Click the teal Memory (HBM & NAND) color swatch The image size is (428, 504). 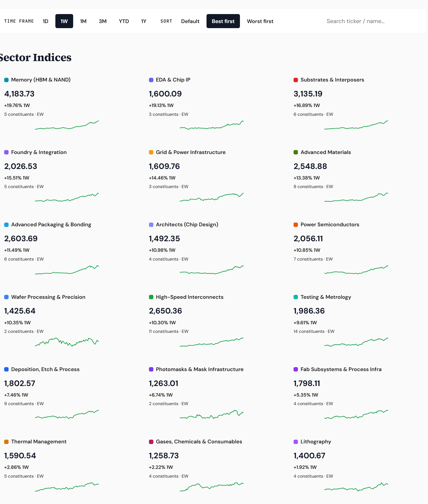point(6,80)
